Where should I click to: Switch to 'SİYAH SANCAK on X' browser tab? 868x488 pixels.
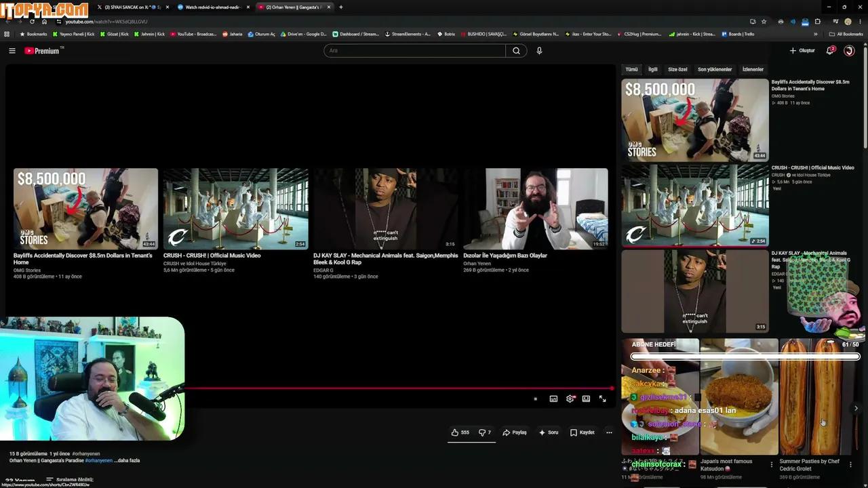tap(132, 7)
